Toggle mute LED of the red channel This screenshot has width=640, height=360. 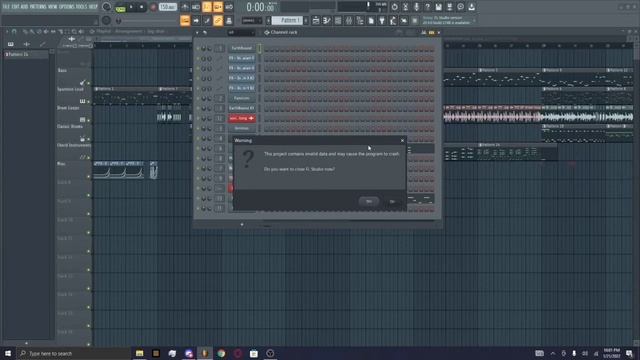tap(198, 118)
